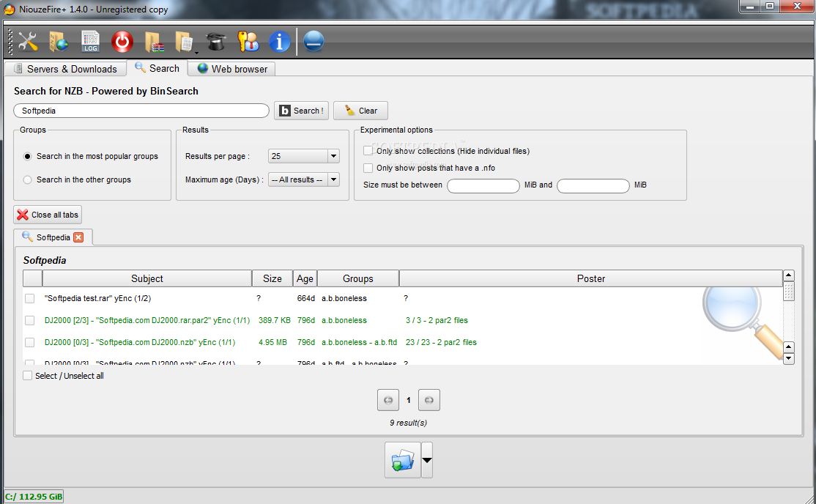Close the Softpedia results tab
Screen dimensions: 816x504
pyautogui.click(x=78, y=237)
